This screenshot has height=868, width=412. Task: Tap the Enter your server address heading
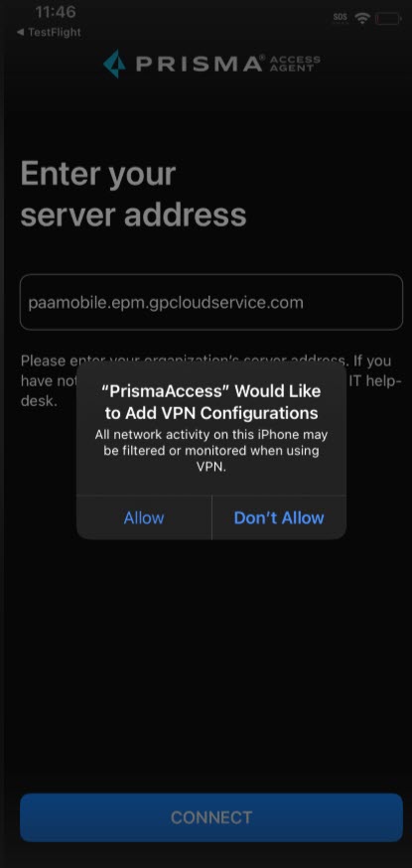coord(133,194)
